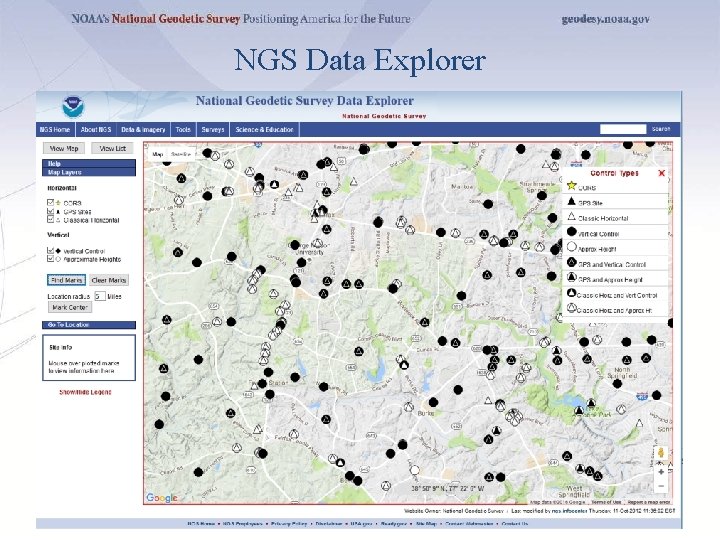Open the NGS Home menu item
720x540 pixels.
click(55, 129)
